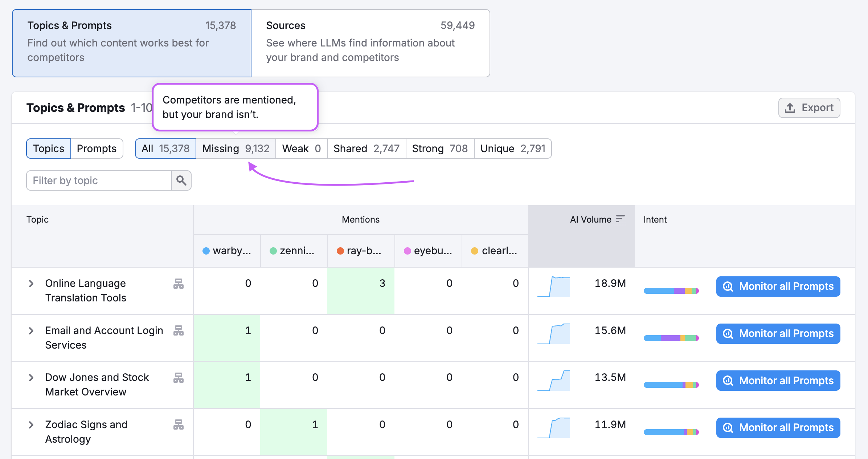Select the Topics & Prompts card at the top
This screenshot has height=459, width=868.
131,43
